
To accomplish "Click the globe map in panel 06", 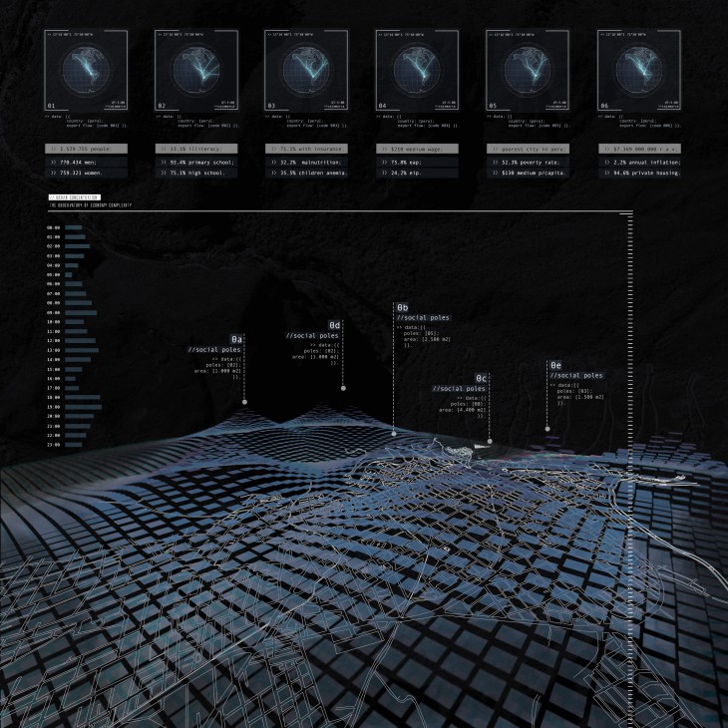I will [x=637, y=70].
